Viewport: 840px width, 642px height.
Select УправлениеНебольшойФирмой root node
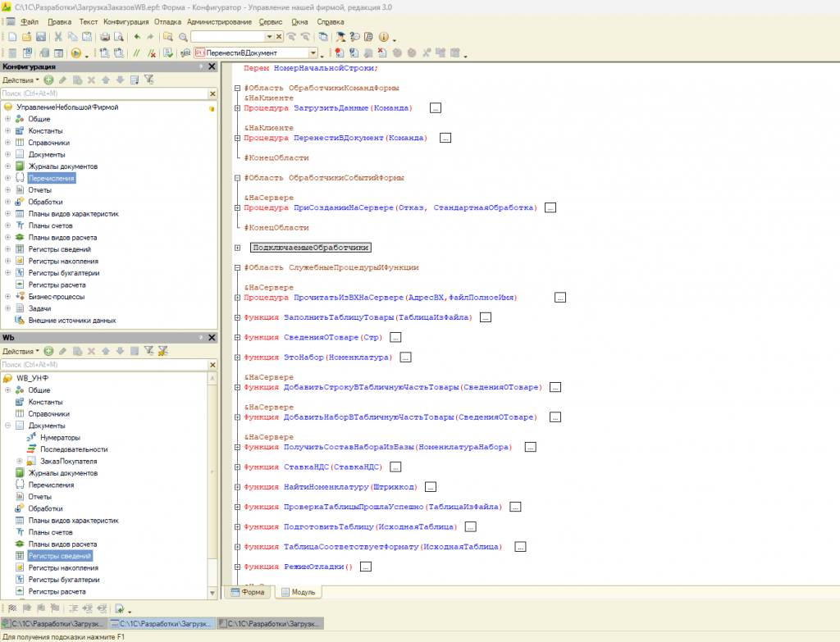(67, 107)
